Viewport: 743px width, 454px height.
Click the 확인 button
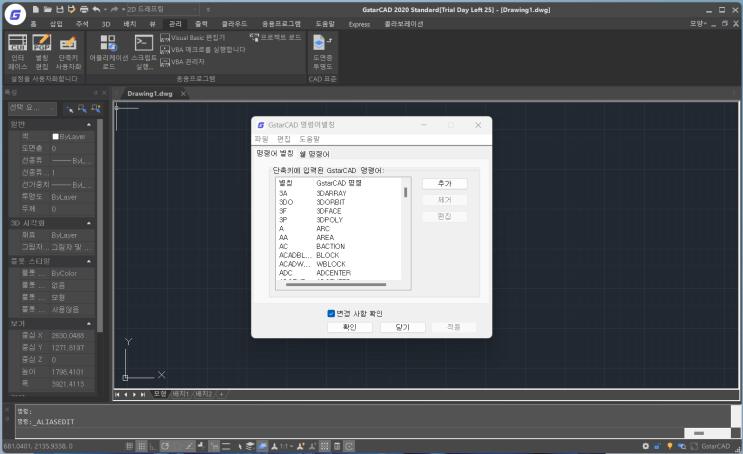[x=350, y=327]
